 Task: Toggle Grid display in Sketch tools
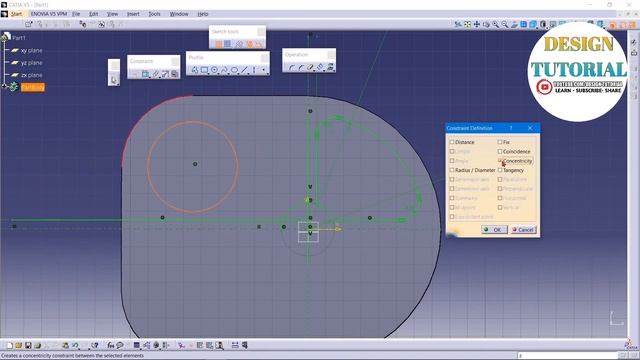coord(218,44)
